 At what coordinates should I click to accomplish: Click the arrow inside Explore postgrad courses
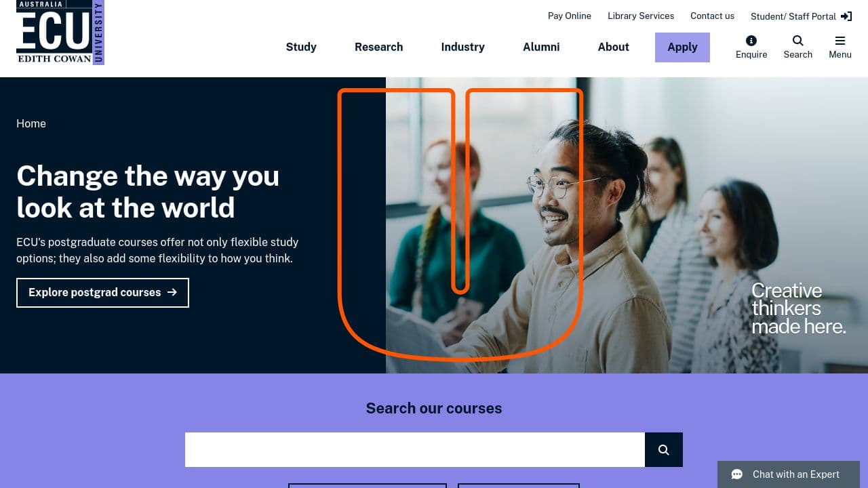[172, 292]
